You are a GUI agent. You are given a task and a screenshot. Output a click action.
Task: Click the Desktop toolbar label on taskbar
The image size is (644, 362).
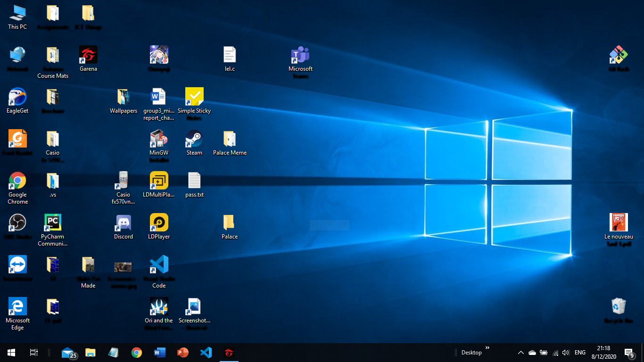coord(471,353)
